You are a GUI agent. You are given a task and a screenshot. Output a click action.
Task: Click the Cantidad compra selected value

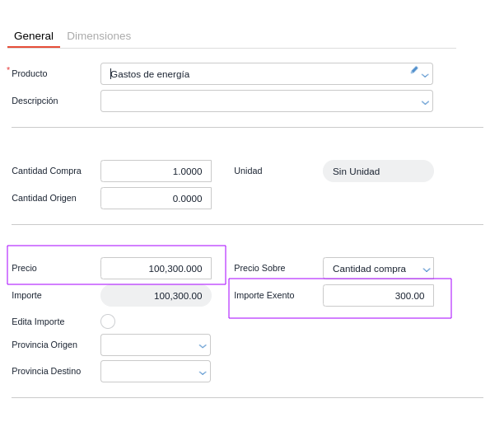(x=369, y=269)
